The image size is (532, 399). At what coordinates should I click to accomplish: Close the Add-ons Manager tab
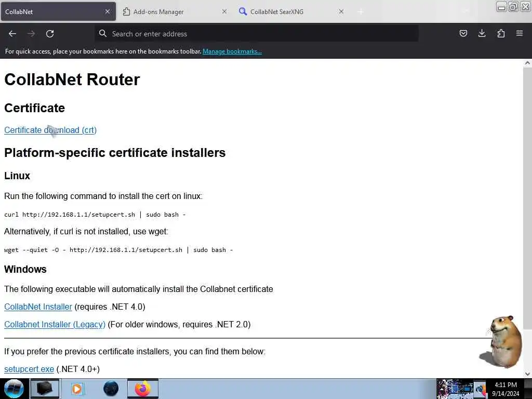[224, 11]
